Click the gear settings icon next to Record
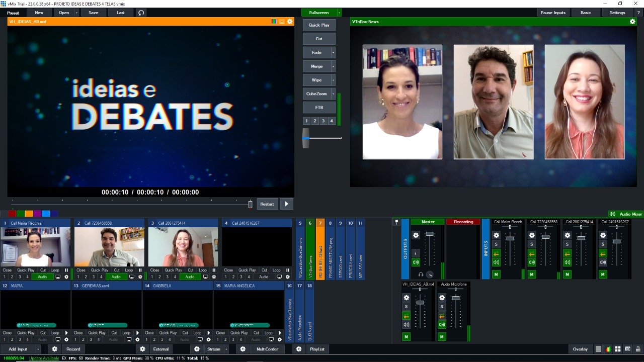The height and width of the screenshot is (362, 644). [x=54, y=349]
